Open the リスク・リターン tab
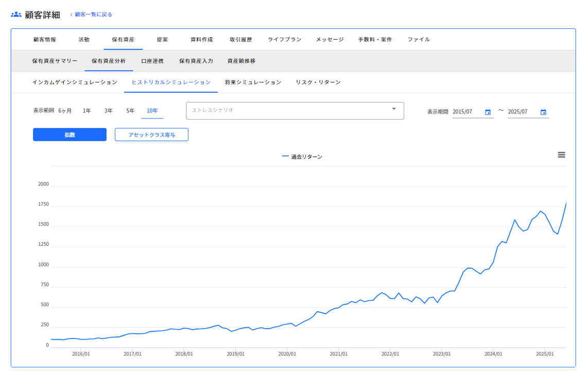 point(318,82)
